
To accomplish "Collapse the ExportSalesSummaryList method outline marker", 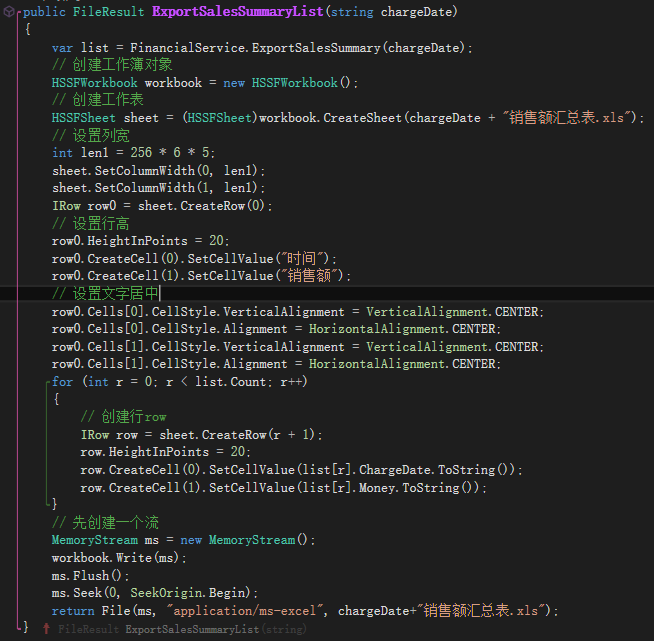I will [18, 12].
